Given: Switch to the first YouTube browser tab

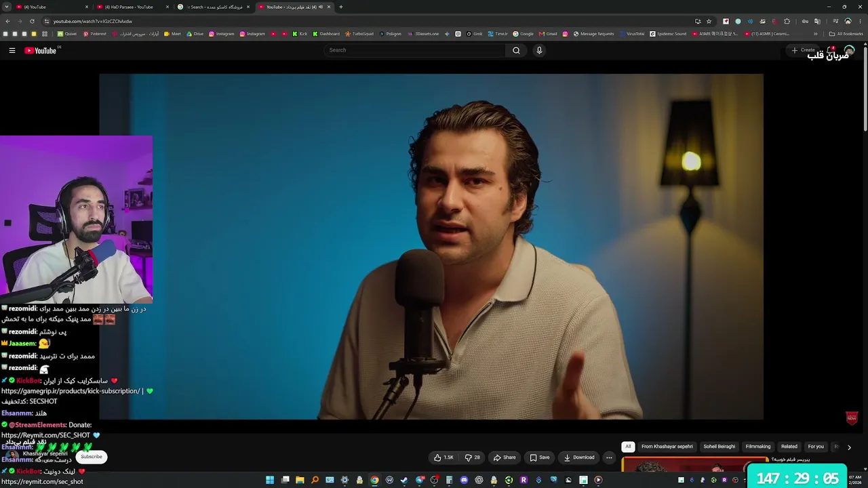Looking at the screenshot, I should pos(51,7).
